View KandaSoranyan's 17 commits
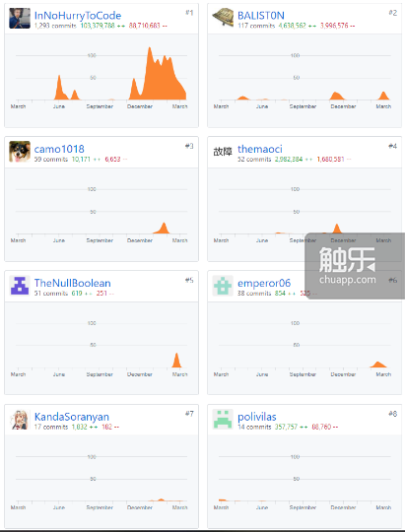The height and width of the screenshot is (532, 405). pyautogui.click(x=51, y=427)
